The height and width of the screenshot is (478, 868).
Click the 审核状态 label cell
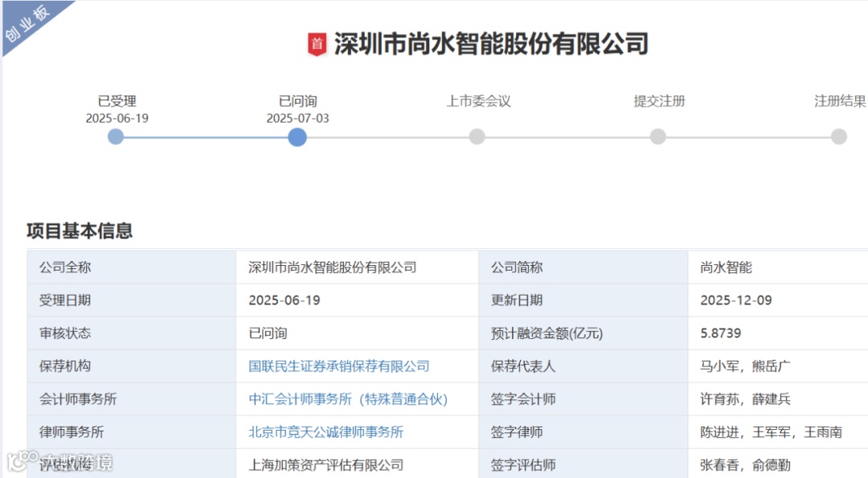point(132,333)
